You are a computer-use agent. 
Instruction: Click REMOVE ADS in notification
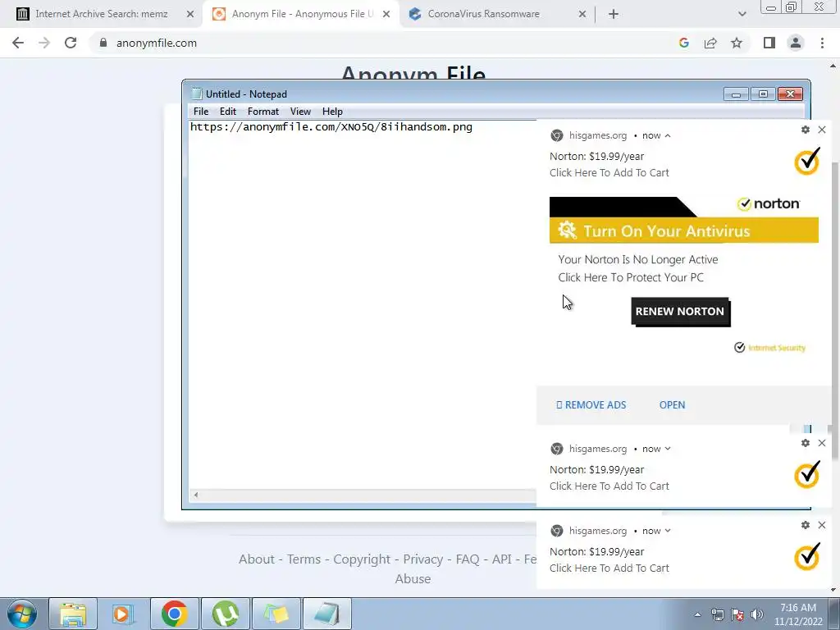(x=591, y=405)
